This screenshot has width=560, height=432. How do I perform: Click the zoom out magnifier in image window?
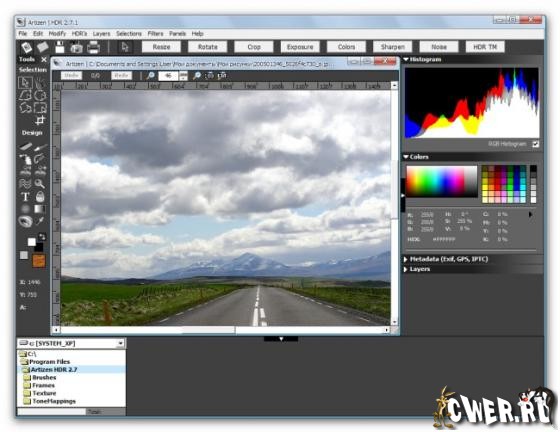point(150,76)
